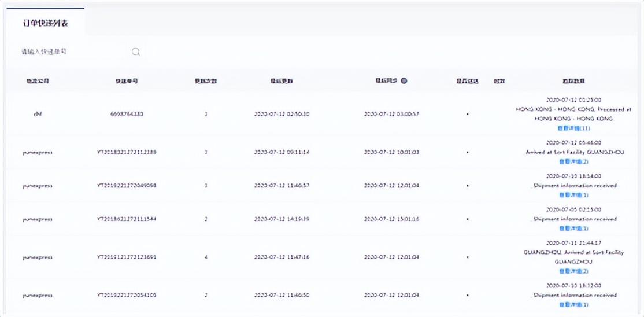Click the 追踪数据 column header

click(573, 81)
